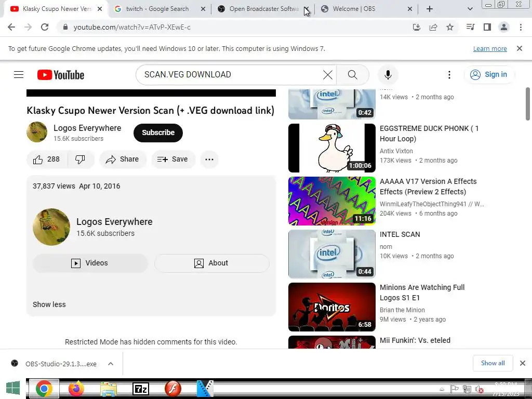532x399 pixels.
Task: Open Minions Are Watching Full Logos thumbnail
Action: click(332, 307)
